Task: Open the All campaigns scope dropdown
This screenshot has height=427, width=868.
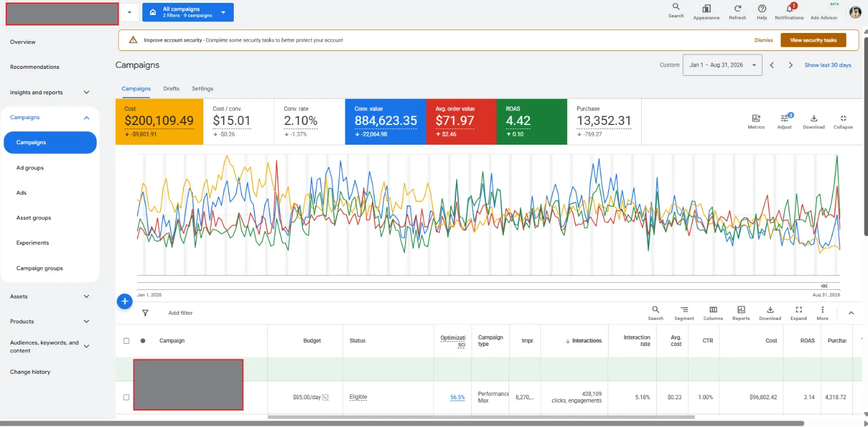Action: point(188,12)
